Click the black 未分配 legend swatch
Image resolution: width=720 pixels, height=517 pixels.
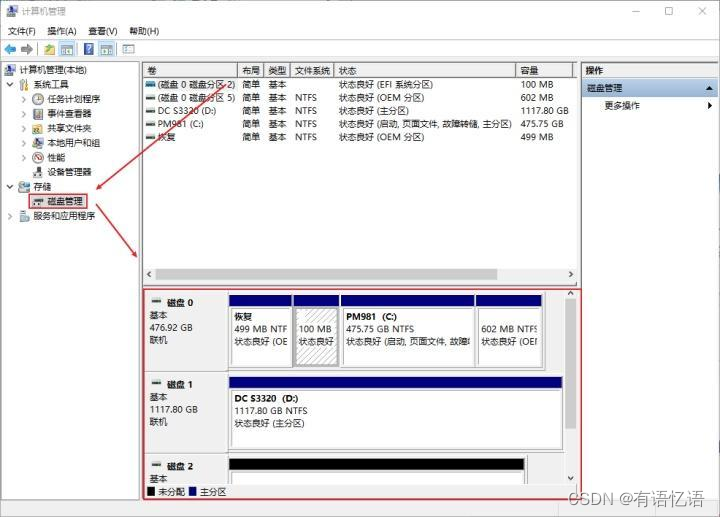pyautogui.click(x=151, y=492)
